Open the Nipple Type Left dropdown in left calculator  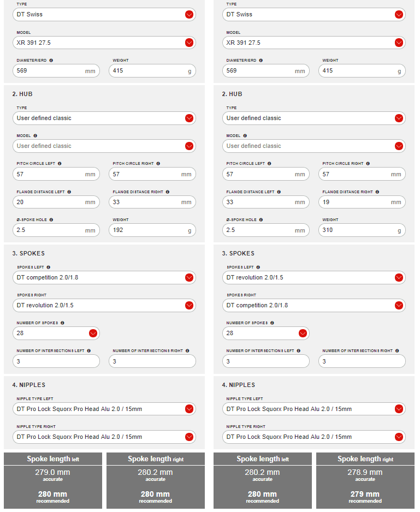coord(189,409)
